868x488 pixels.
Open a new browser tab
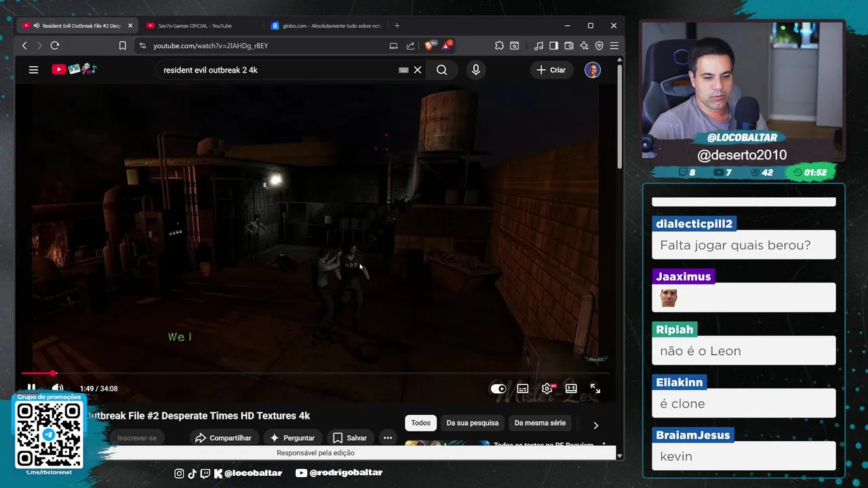(397, 26)
